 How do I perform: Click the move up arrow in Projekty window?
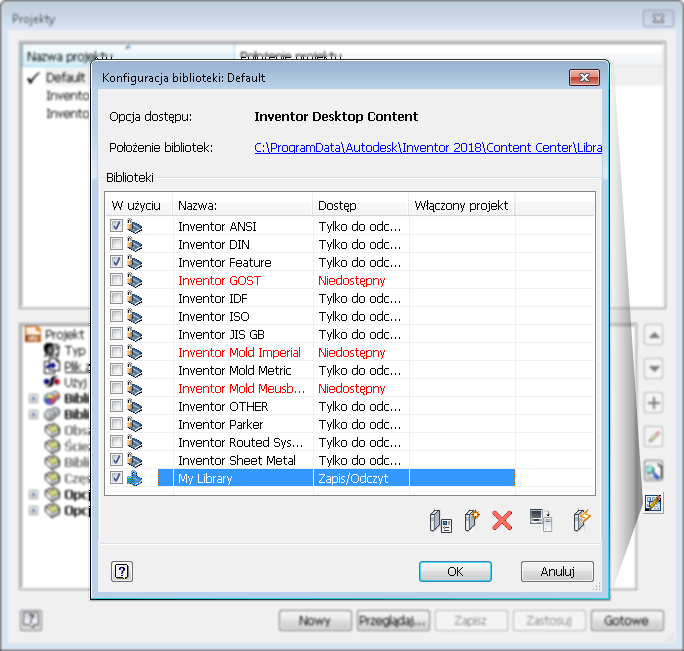click(x=653, y=335)
